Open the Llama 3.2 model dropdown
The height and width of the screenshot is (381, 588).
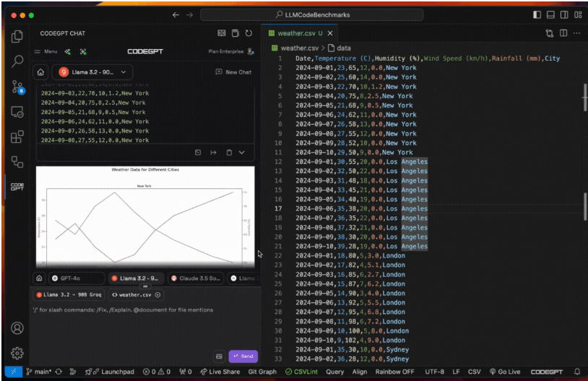pos(92,72)
